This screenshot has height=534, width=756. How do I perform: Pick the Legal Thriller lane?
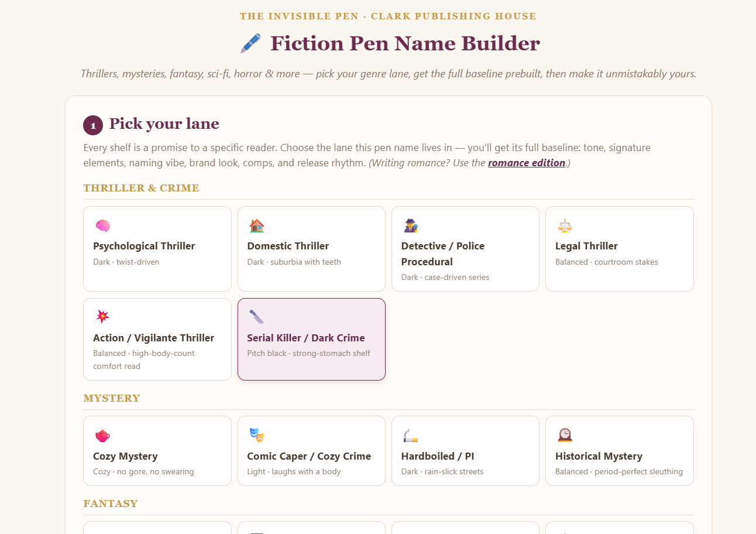click(x=620, y=249)
